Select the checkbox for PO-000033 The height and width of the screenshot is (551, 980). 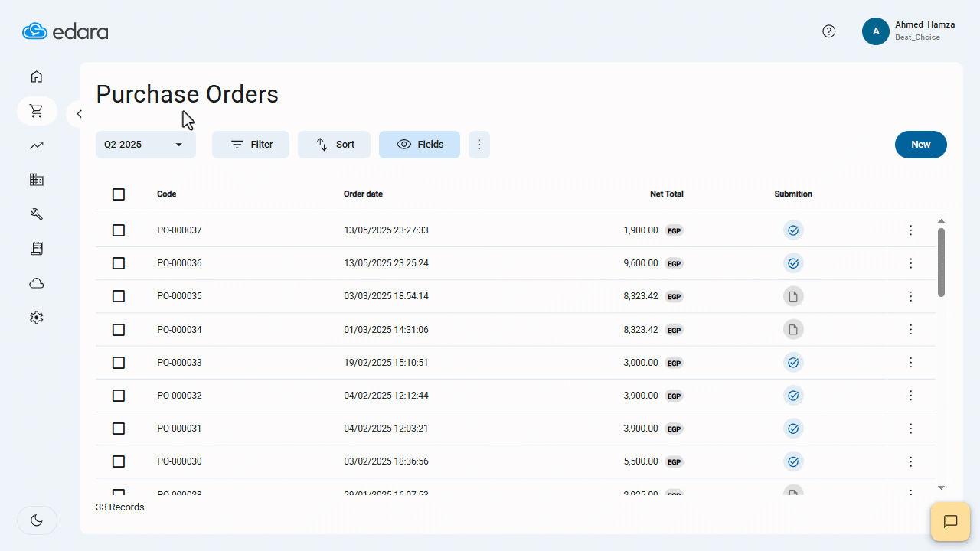coord(119,363)
